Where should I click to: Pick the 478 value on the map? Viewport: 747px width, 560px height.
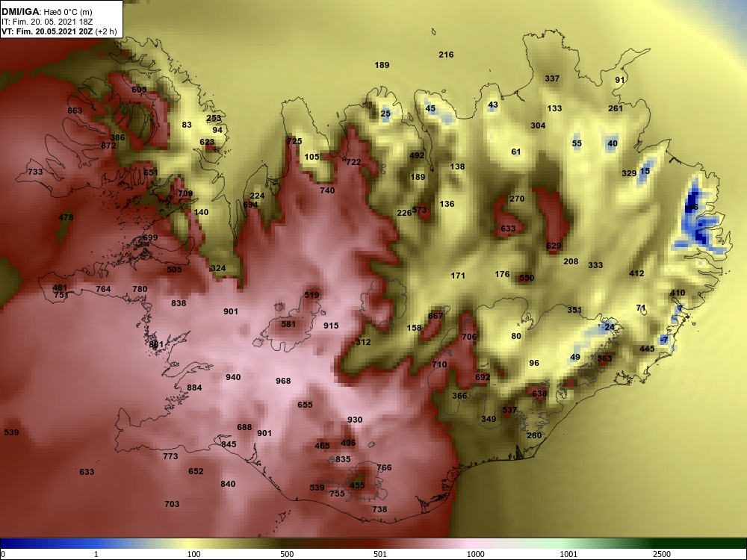(x=66, y=217)
